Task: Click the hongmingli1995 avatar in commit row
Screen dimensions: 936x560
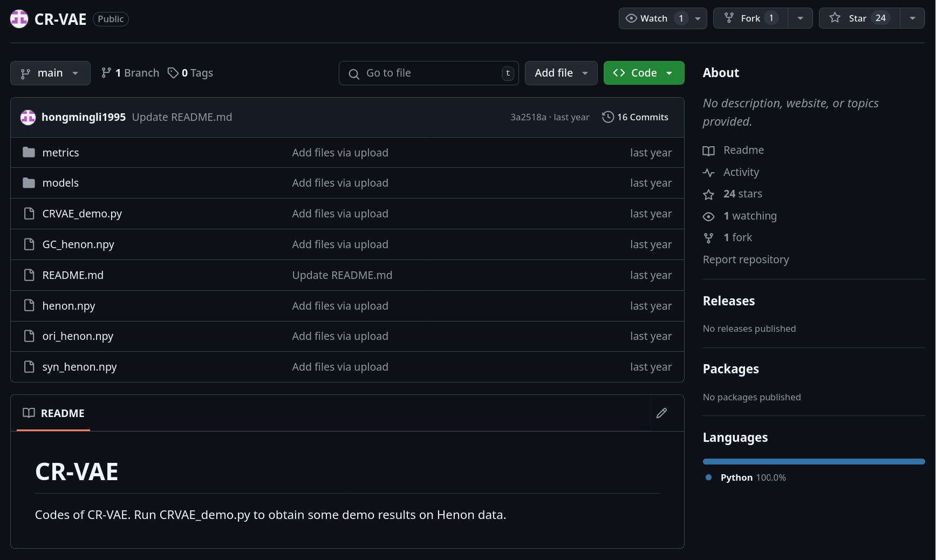Action: (28, 117)
